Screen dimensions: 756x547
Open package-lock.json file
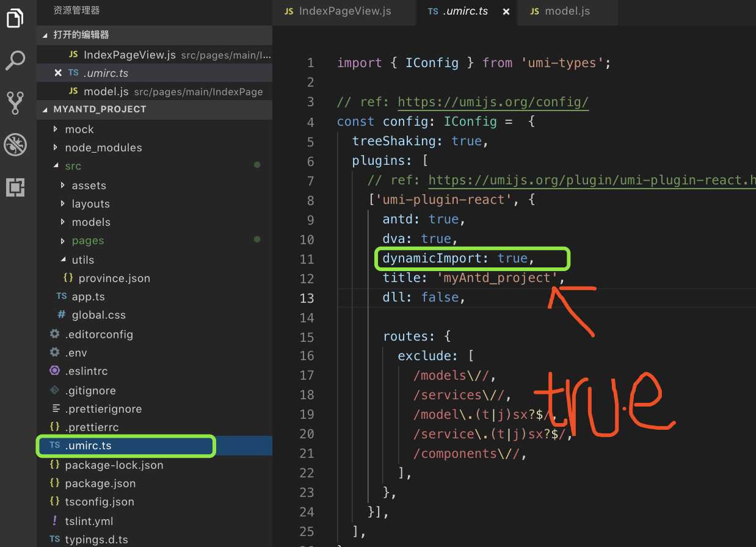(114, 465)
